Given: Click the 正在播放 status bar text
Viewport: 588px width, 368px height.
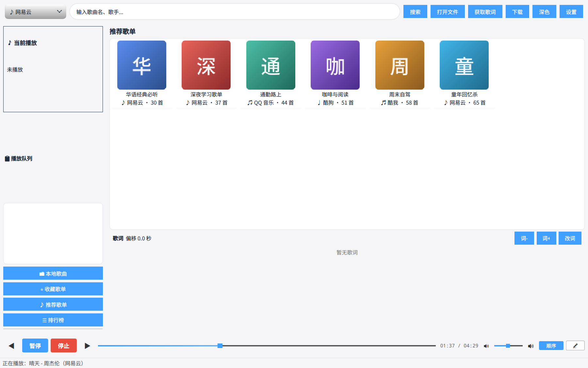Looking at the screenshot, I should [43, 363].
